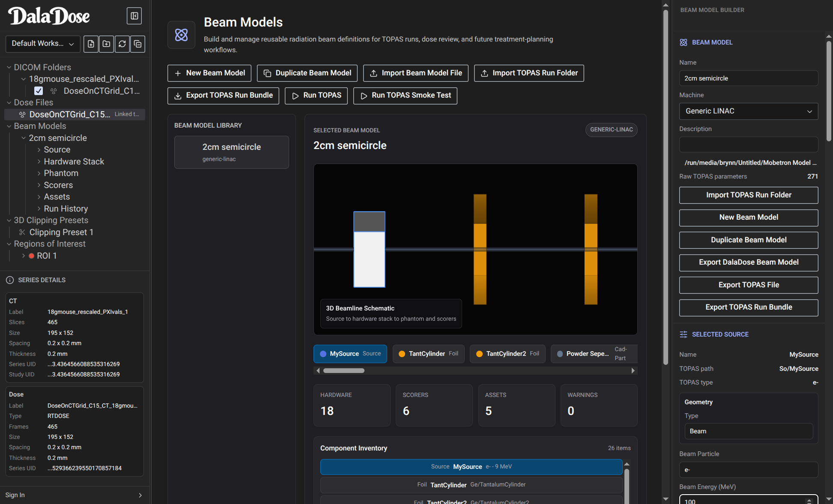
Task: Click the refresh workspace icon
Action: click(x=122, y=44)
